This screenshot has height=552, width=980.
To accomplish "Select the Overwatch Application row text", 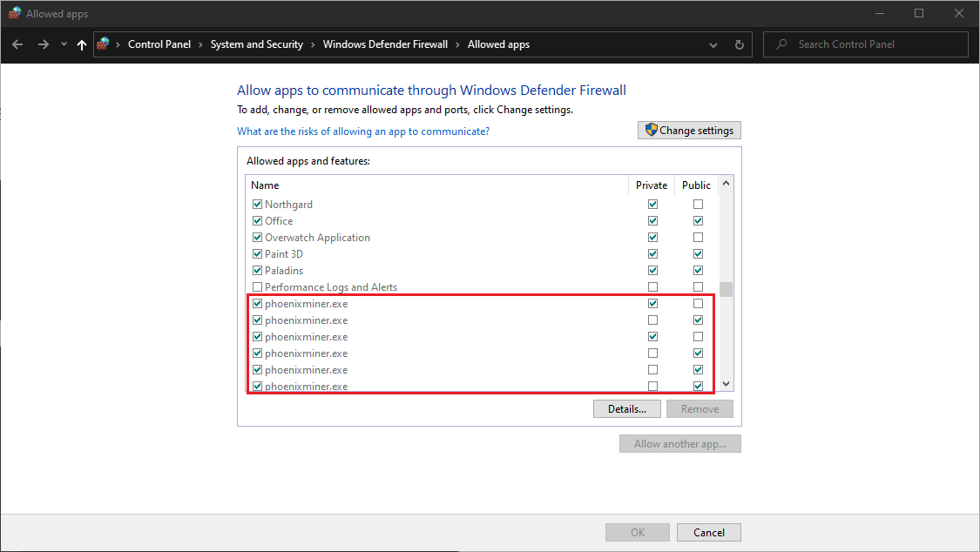I will [x=317, y=238].
